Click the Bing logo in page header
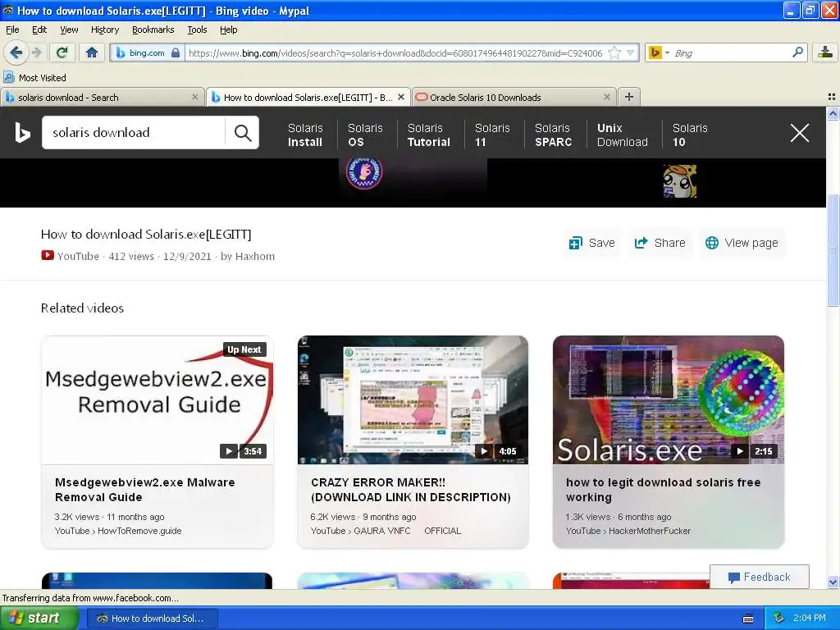 22,132
